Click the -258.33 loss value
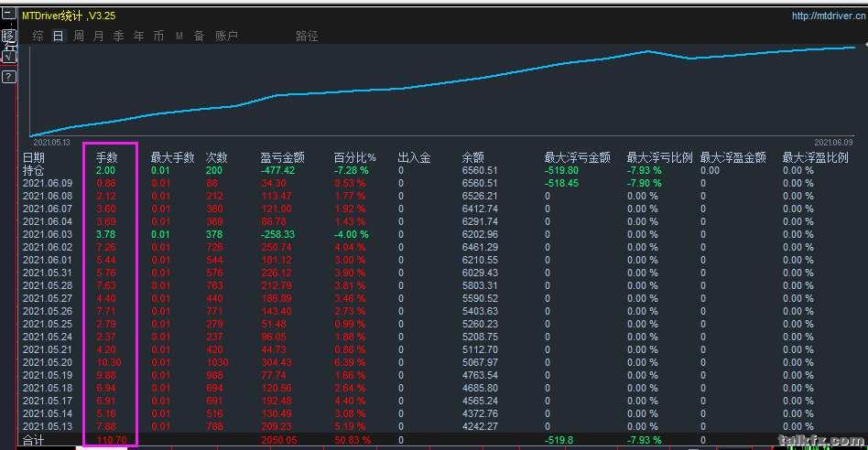868x450 pixels. [x=278, y=234]
